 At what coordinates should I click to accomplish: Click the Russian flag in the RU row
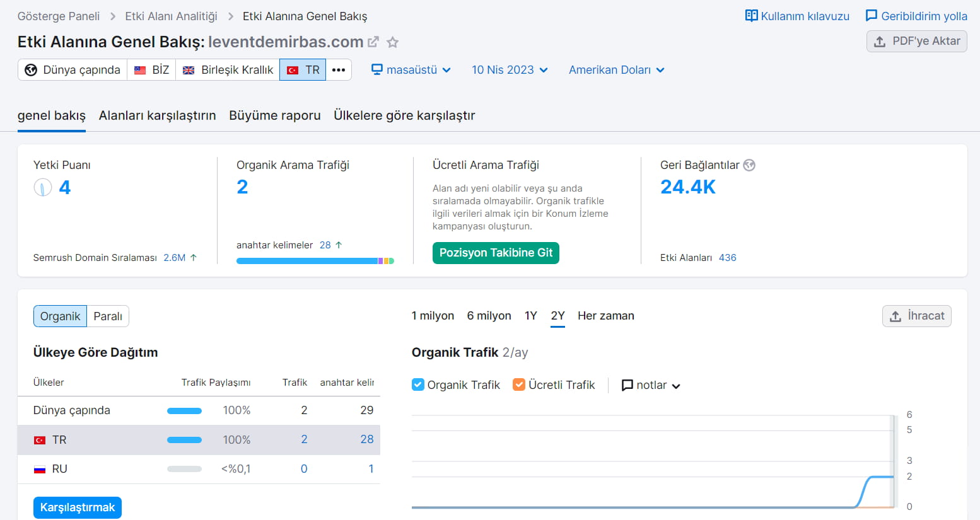click(40, 469)
